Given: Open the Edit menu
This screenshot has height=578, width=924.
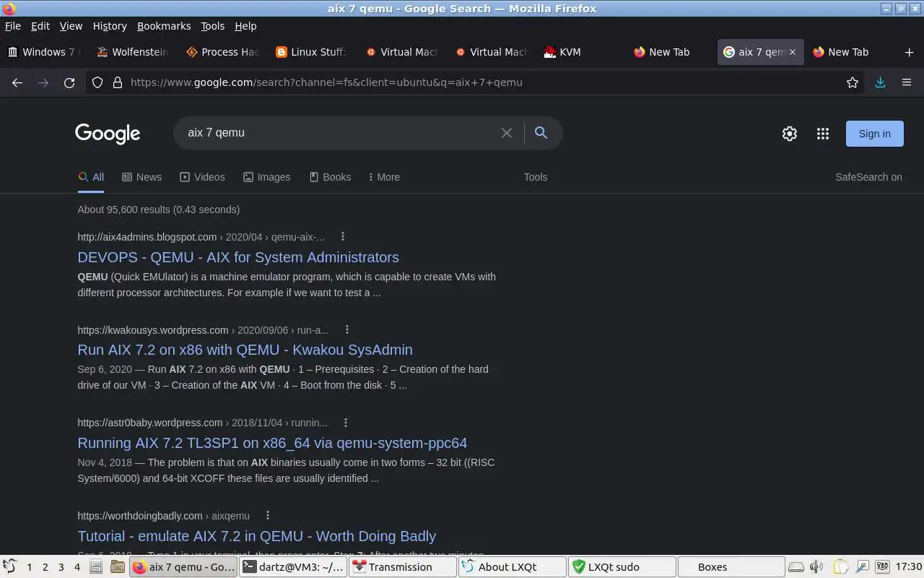Looking at the screenshot, I should (x=40, y=26).
